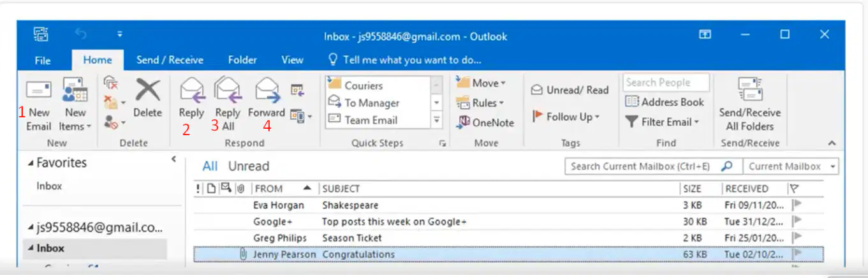This screenshot has width=868, height=278.
Task: Forward the selected email
Action: [267, 97]
